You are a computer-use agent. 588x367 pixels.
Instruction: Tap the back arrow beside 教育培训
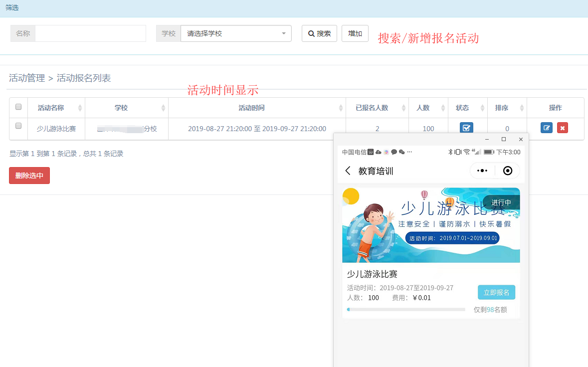point(348,171)
